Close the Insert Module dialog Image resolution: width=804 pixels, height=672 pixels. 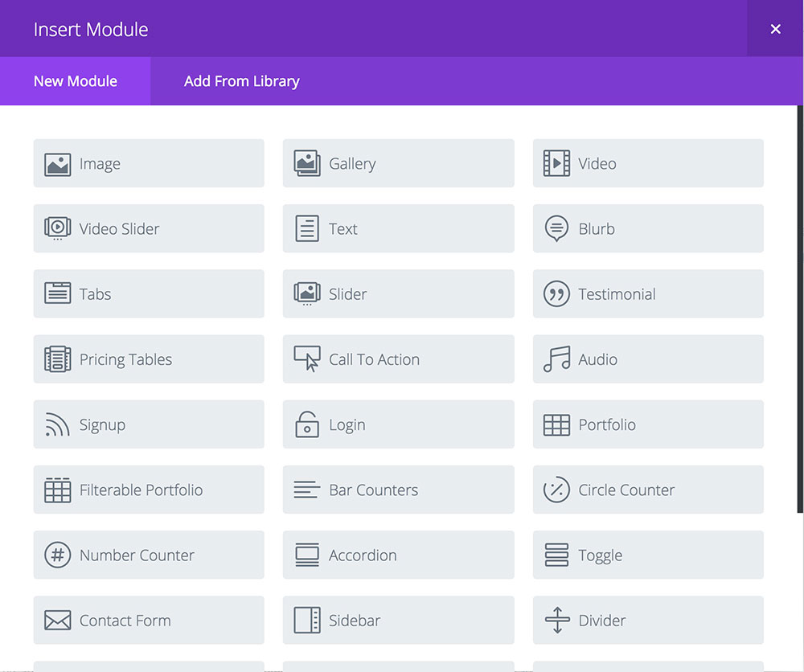pyautogui.click(x=775, y=29)
